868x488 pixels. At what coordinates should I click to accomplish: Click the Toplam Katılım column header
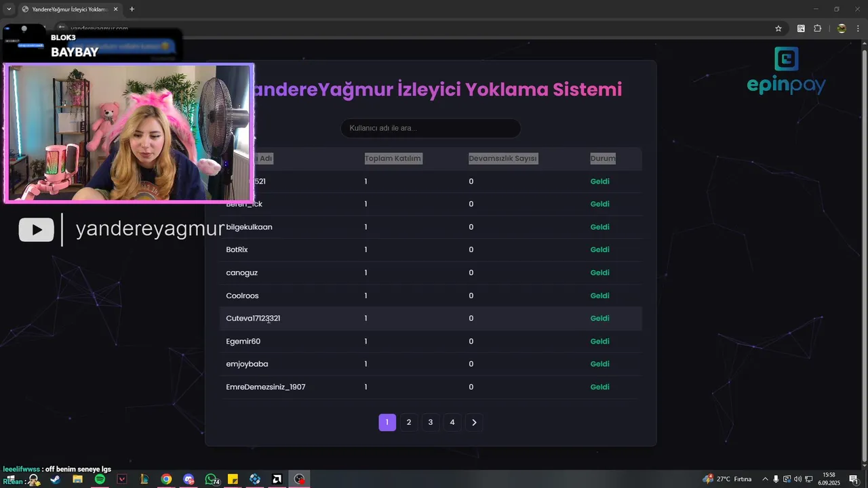click(x=393, y=159)
